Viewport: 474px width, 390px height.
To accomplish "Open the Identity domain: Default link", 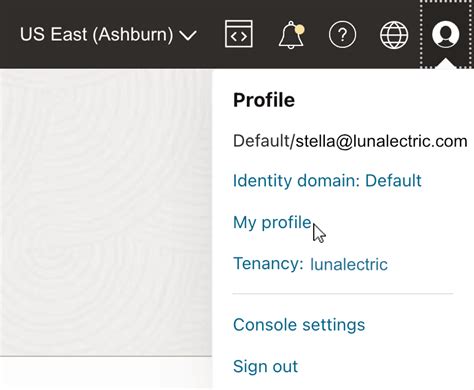I will [327, 181].
